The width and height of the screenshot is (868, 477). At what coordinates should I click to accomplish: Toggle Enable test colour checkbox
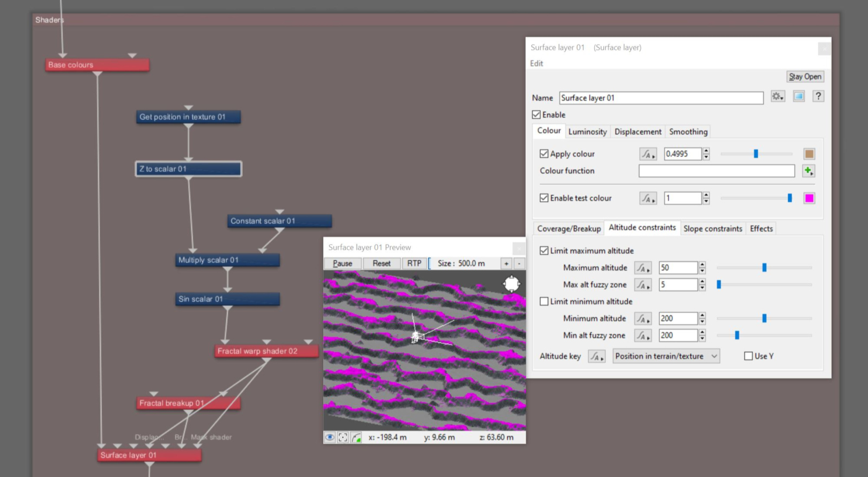click(x=544, y=198)
